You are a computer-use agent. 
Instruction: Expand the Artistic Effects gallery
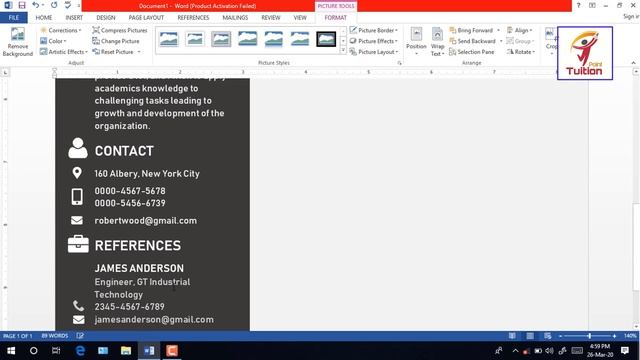click(64, 52)
